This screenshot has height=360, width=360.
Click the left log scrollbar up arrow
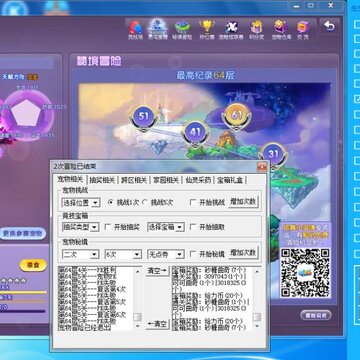click(x=137, y=271)
